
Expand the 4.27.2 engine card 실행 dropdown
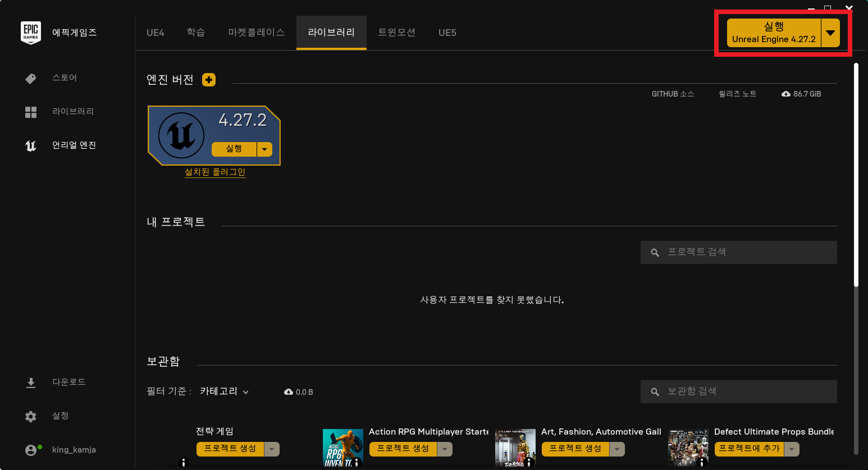[264, 149]
